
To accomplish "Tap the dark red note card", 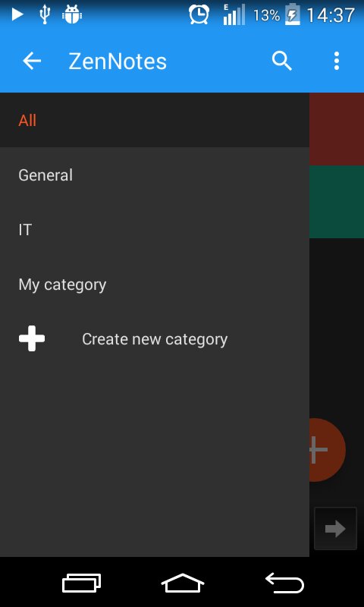I will pos(337,129).
